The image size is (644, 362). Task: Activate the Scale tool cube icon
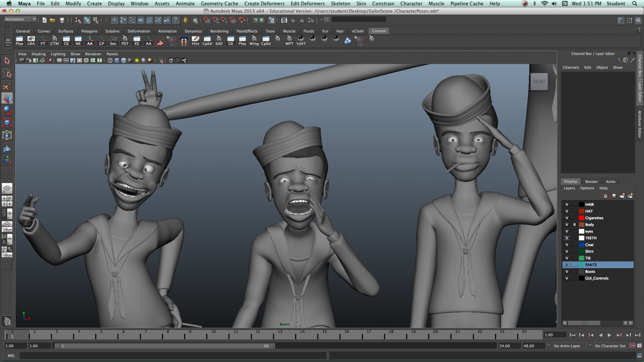pos(7,123)
